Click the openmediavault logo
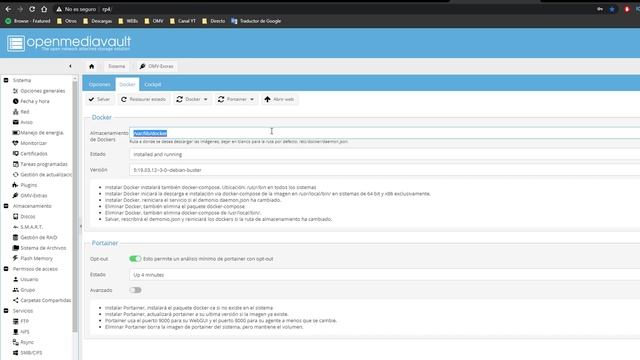 (x=69, y=43)
